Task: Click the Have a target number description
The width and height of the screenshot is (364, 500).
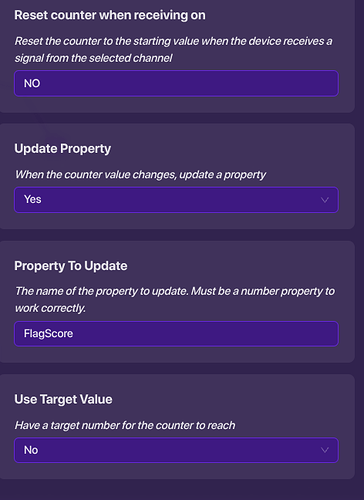Action: point(125,425)
